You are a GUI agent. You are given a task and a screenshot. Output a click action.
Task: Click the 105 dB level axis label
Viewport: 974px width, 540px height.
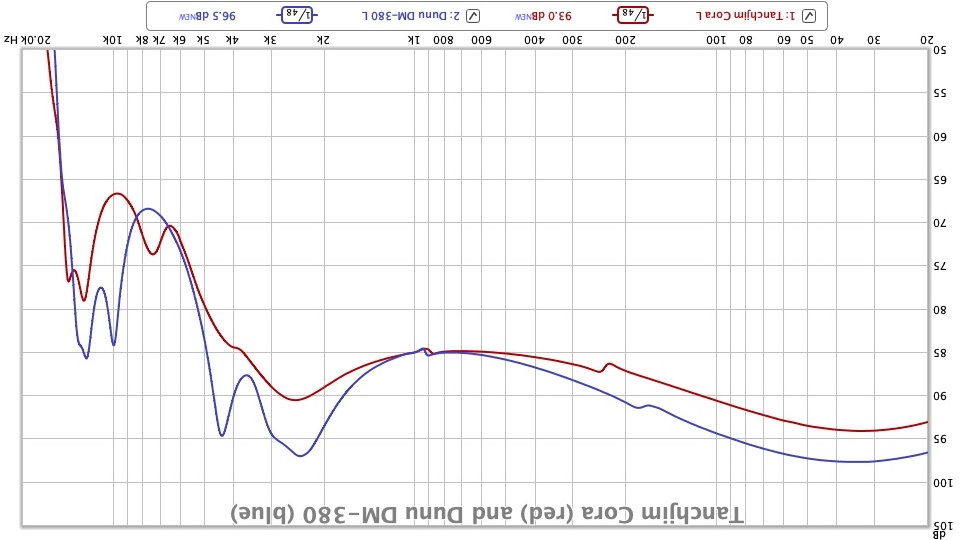(x=943, y=526)
